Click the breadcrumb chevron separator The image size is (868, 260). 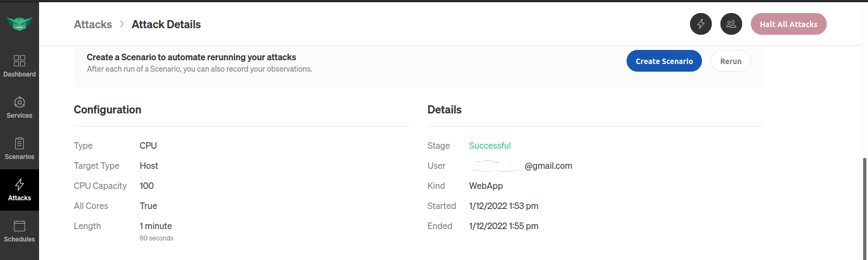pos(122,24)
